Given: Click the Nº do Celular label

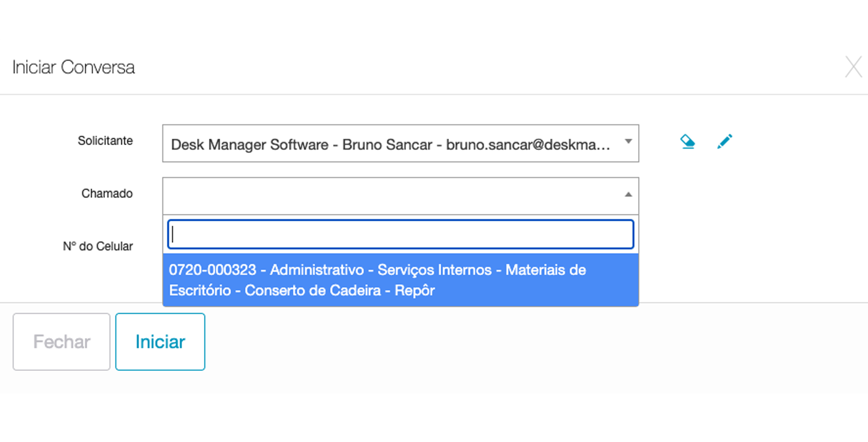Looking at the screenshot, I should [98, 246].
